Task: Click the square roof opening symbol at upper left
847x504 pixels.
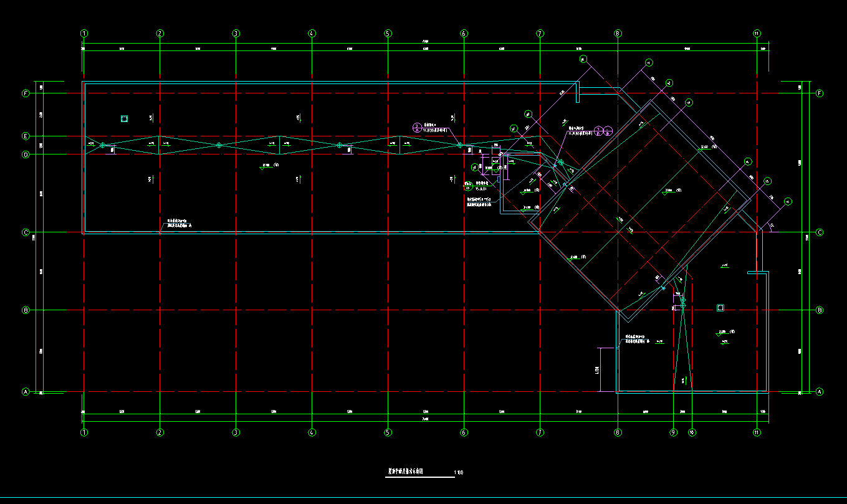Action: point(124,118)
